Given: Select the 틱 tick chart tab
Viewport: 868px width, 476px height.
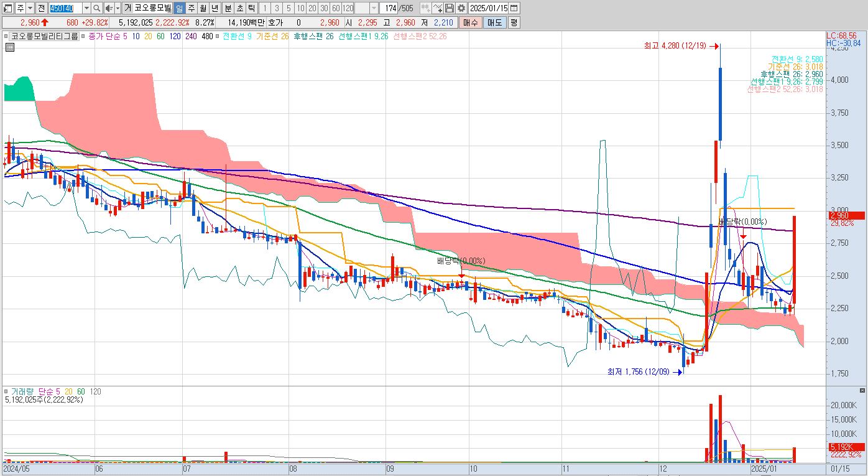Looking at the screenshot, I should tap(251, 8).
